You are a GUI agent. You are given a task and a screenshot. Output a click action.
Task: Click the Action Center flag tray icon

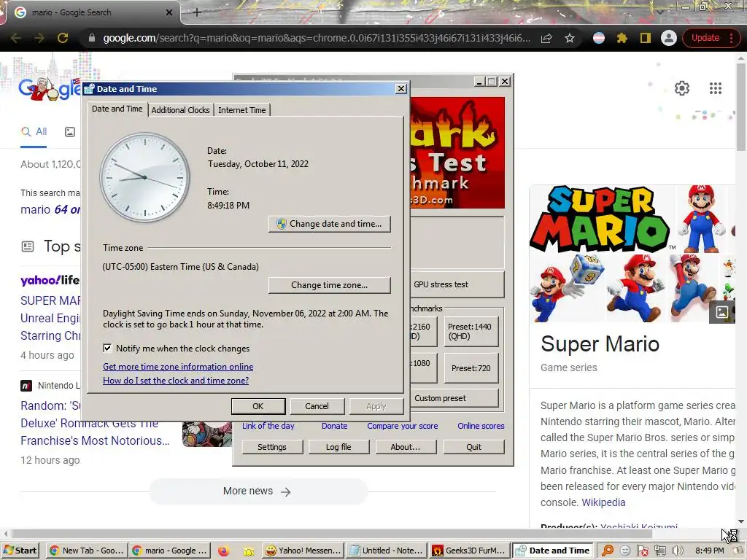click(642, 551)
